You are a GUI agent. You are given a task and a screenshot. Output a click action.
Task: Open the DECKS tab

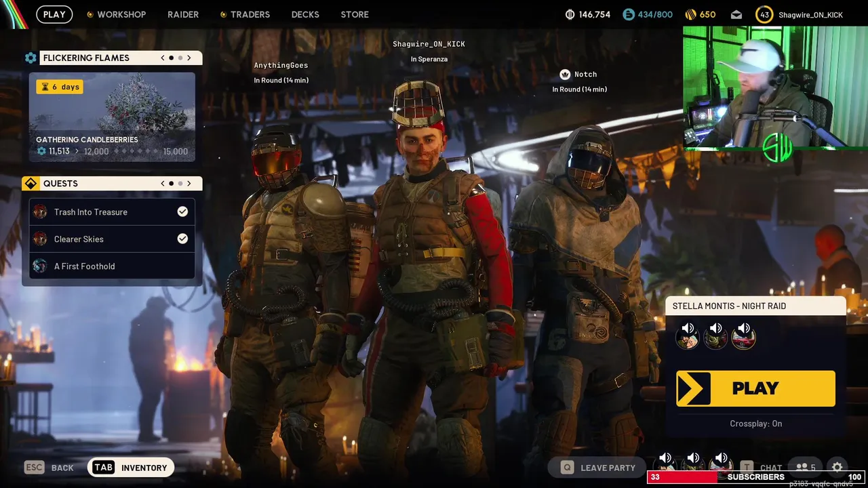point(305,14)
